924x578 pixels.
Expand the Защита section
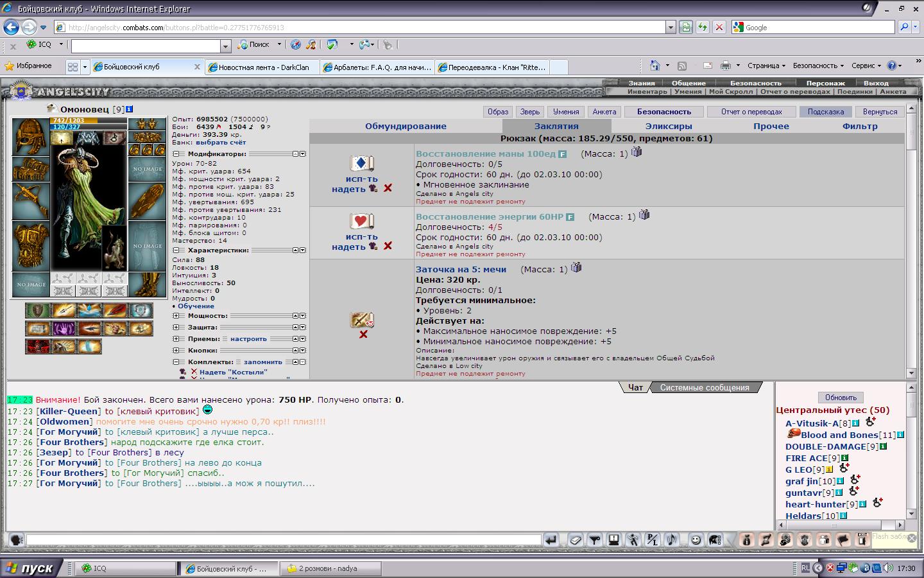point(176,328)
